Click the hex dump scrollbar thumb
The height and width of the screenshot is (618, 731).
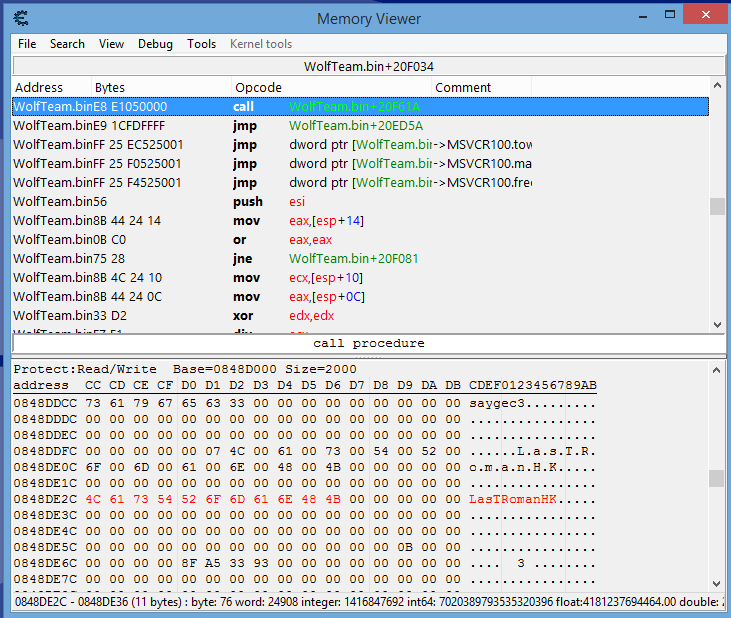[x=717, y=478]
